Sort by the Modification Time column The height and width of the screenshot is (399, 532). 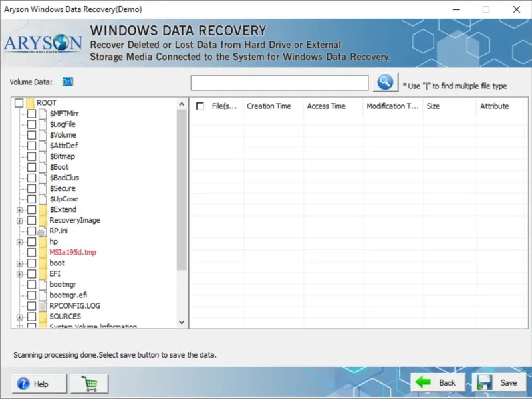pos(393,106)
